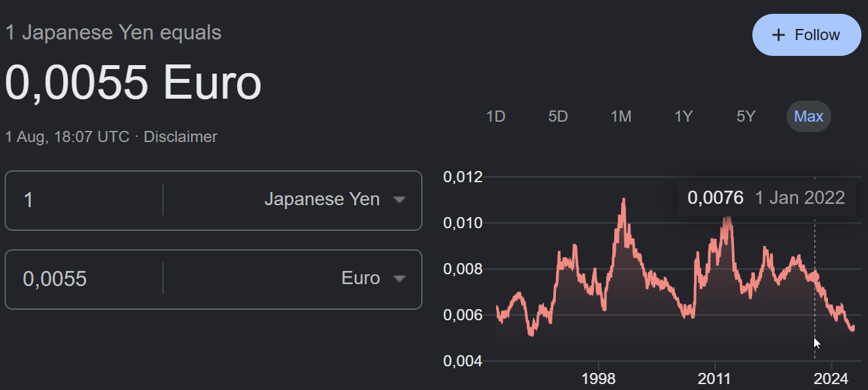This screenshot has height=390, width=868.
Task: Click the plus icon in Follow button
Action: 779,35
